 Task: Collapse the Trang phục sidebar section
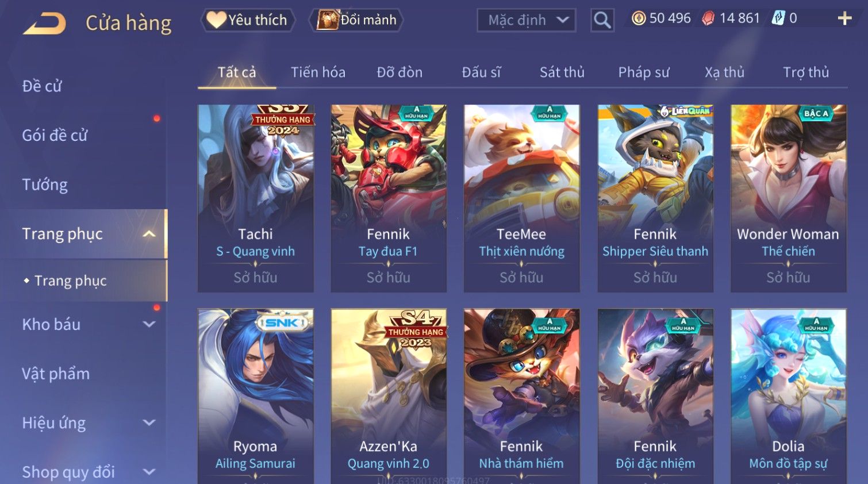pyautogui.click(x=149, y=234)
